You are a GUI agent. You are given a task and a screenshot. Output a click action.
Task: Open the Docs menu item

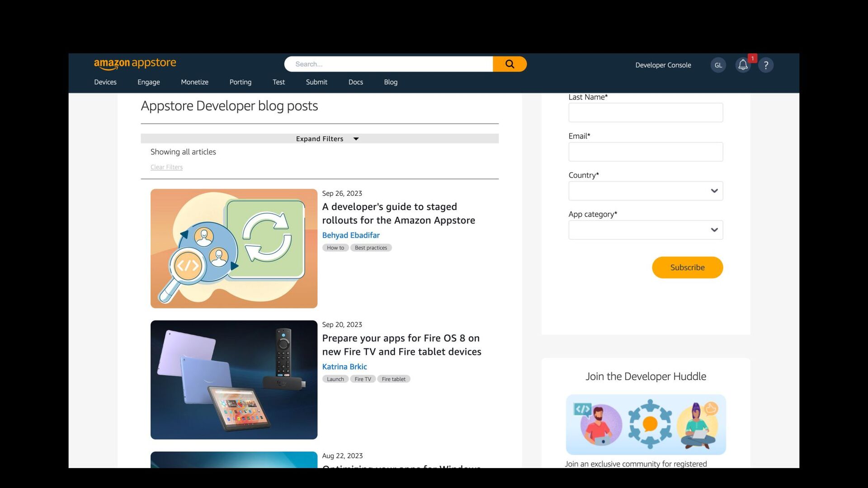[x=355, y=82]
